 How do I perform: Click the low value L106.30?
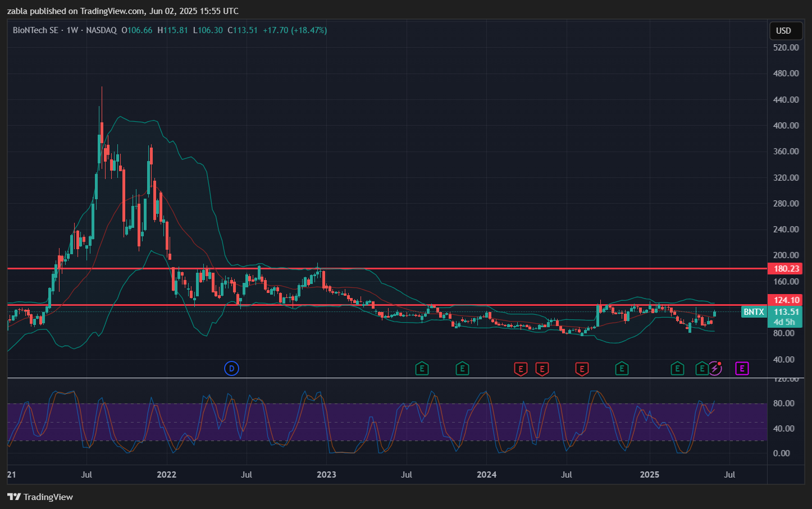point(208,30)
